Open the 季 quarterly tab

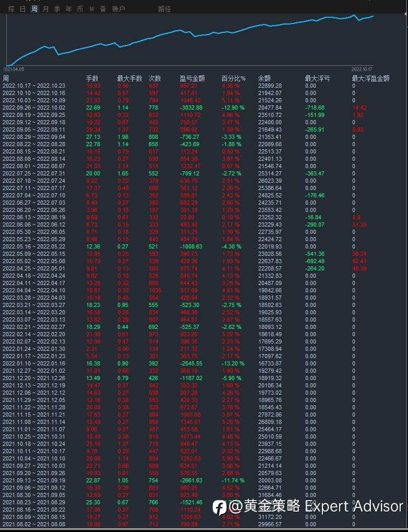pyautogui.click(x=57, y=9)
